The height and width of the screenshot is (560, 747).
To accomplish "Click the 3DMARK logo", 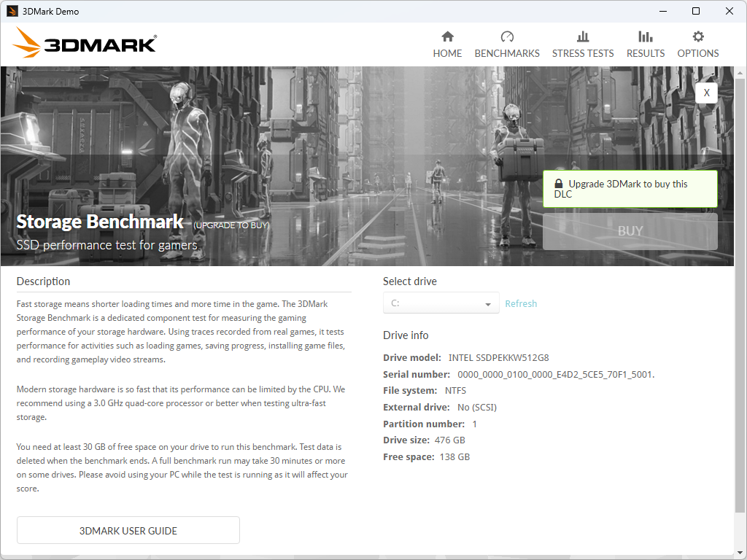I will tap(84, 43).
